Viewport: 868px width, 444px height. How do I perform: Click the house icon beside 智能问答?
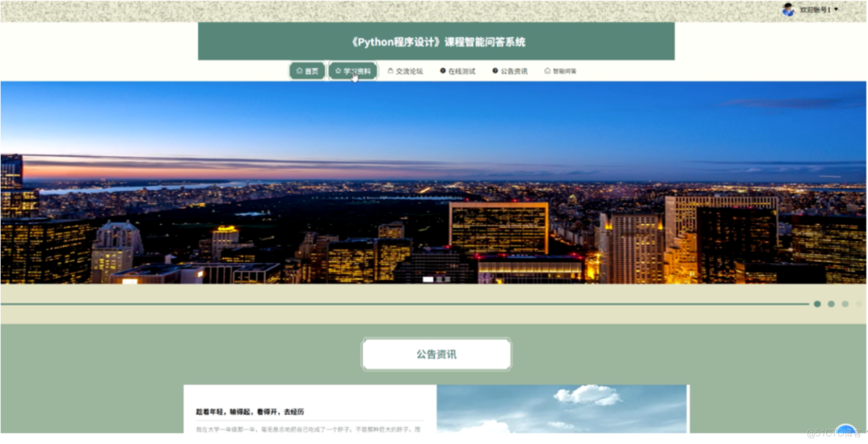click(547, 70)
